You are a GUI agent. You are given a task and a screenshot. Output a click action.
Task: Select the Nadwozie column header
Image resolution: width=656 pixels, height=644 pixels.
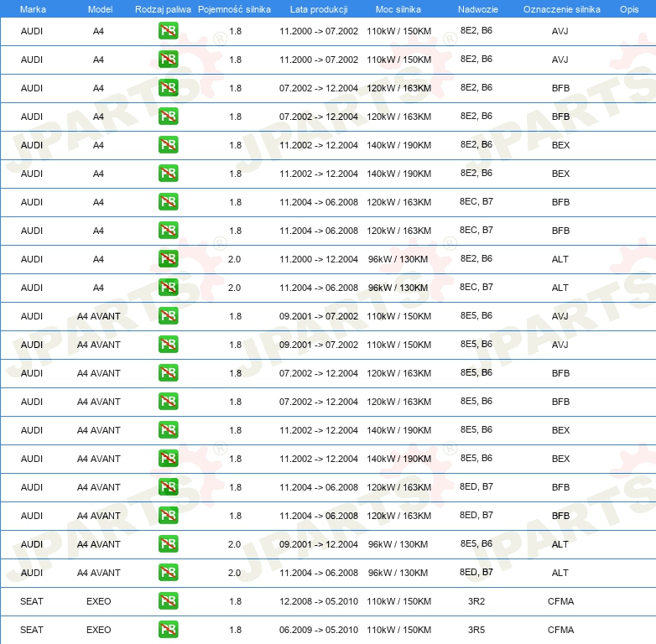click(477, 9)
